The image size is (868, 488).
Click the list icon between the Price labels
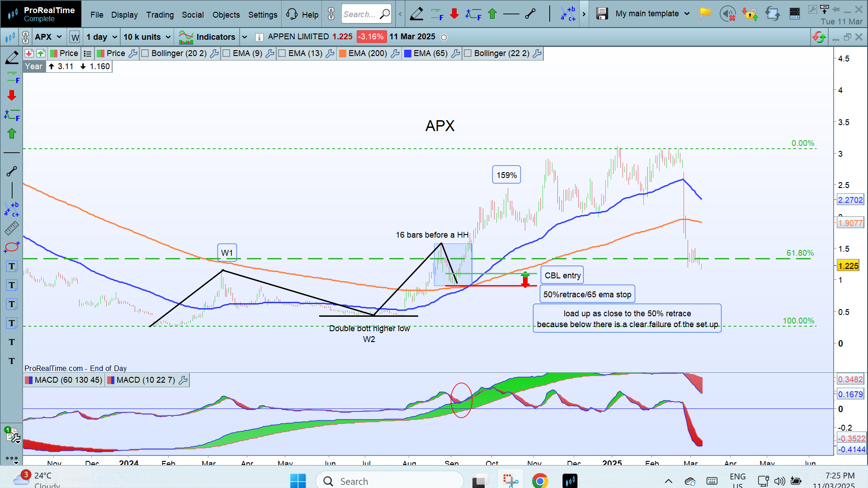(x=88, y=54)
